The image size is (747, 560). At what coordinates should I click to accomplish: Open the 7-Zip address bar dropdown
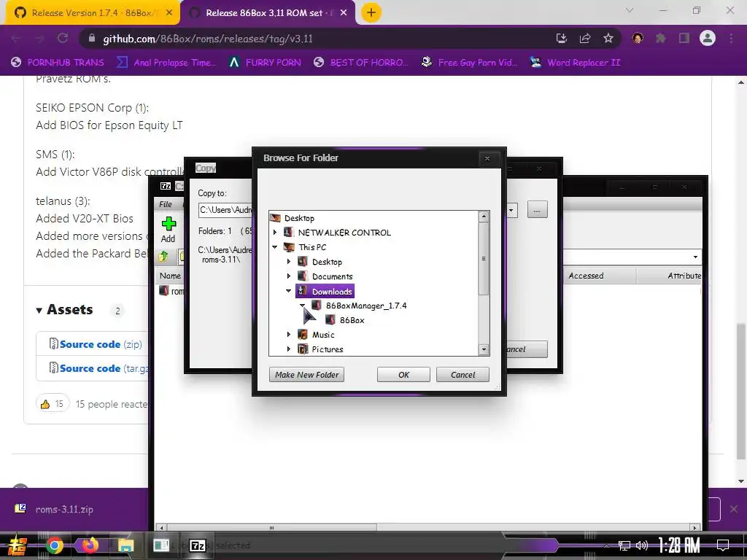pyautogui.click(x=695, y=257)
